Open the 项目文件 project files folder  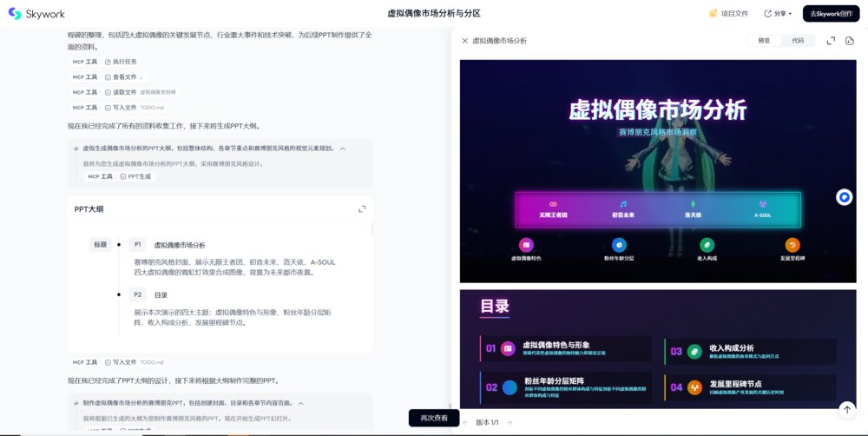click(729, 14)
